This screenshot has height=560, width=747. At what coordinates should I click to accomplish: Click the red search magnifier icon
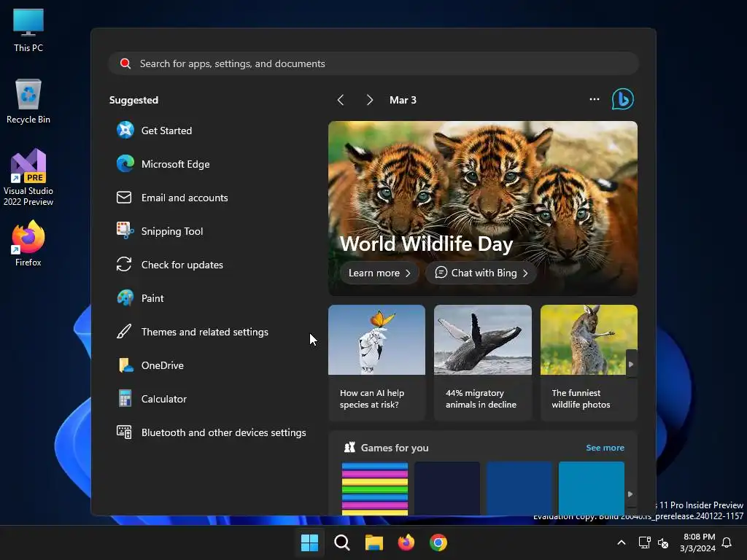coord(125,64)
